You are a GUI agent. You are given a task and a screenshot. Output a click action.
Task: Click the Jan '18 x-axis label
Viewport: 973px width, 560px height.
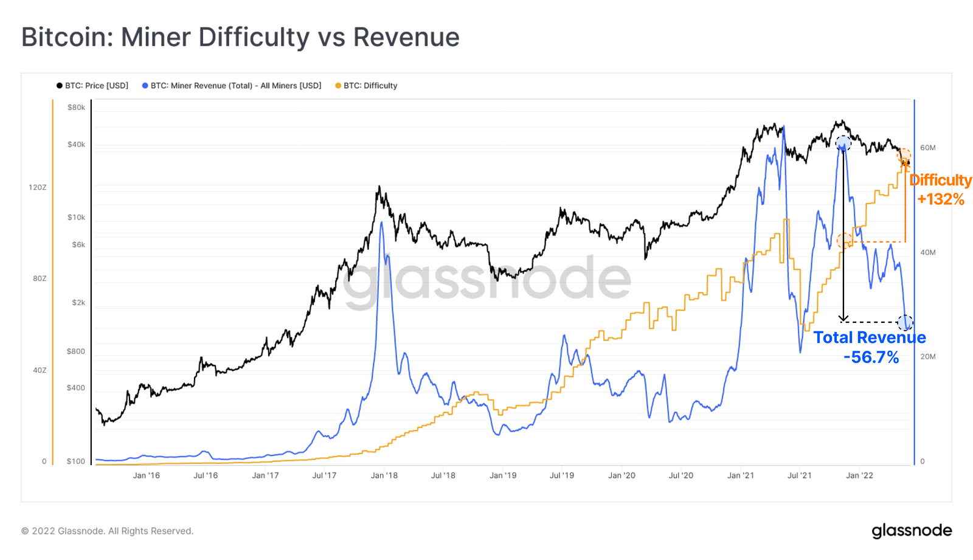[x=384, y=475]
